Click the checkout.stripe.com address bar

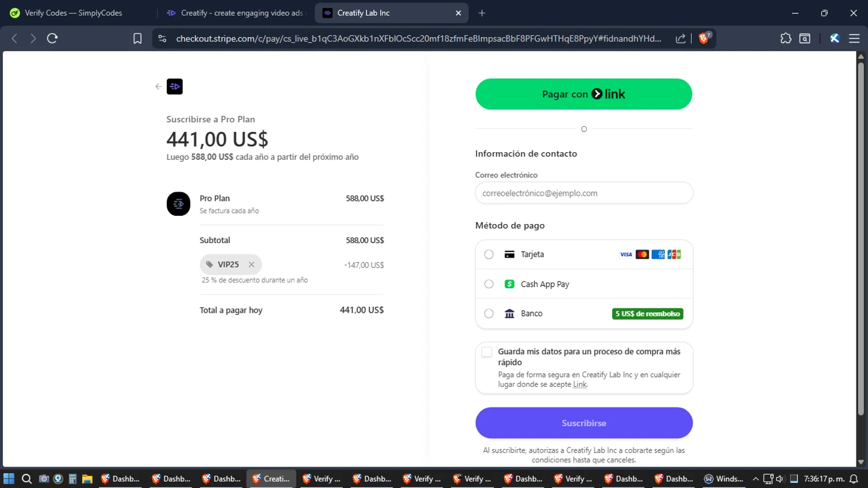point(418,38)
